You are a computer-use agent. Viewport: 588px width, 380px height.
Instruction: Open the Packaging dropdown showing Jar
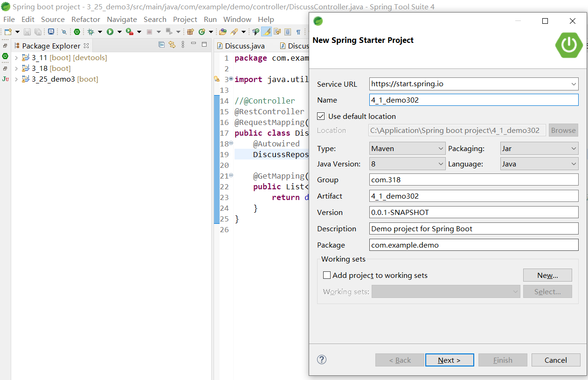(539, 149)
